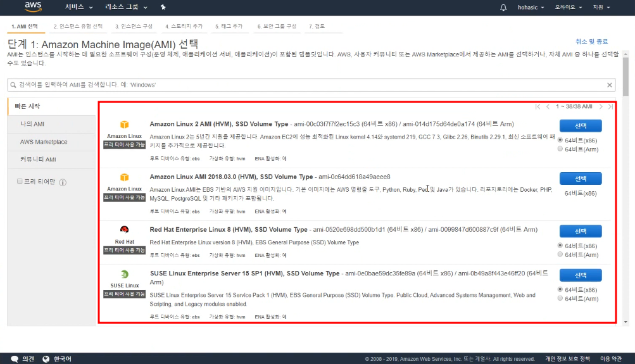Switch to step 7 검토 tab
Screen dimensions: 635x364
click(x=317, y=27)
